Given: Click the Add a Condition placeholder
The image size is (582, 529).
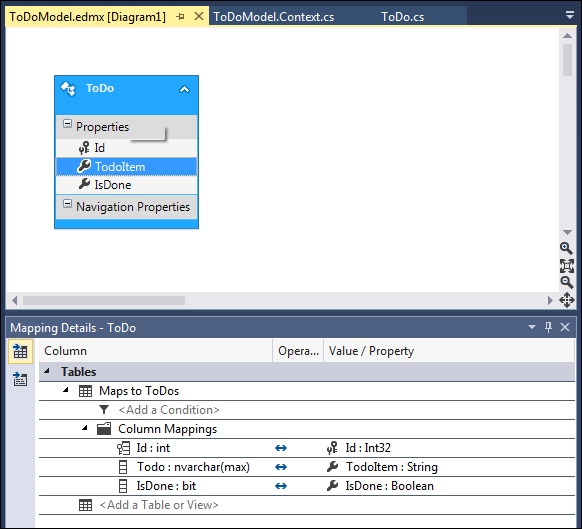Looking at the screenshot, I should [169, 410].
